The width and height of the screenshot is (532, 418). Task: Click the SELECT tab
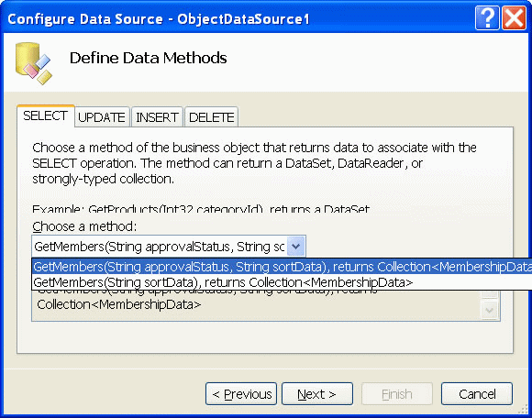pyautogui.click(x=46, y=115)
